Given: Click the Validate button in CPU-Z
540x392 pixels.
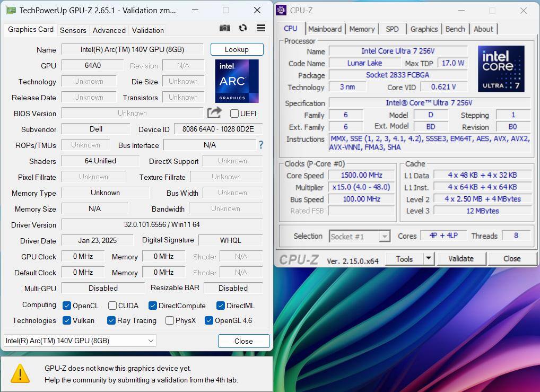Looking at the screenshot, I should (460, 259).
